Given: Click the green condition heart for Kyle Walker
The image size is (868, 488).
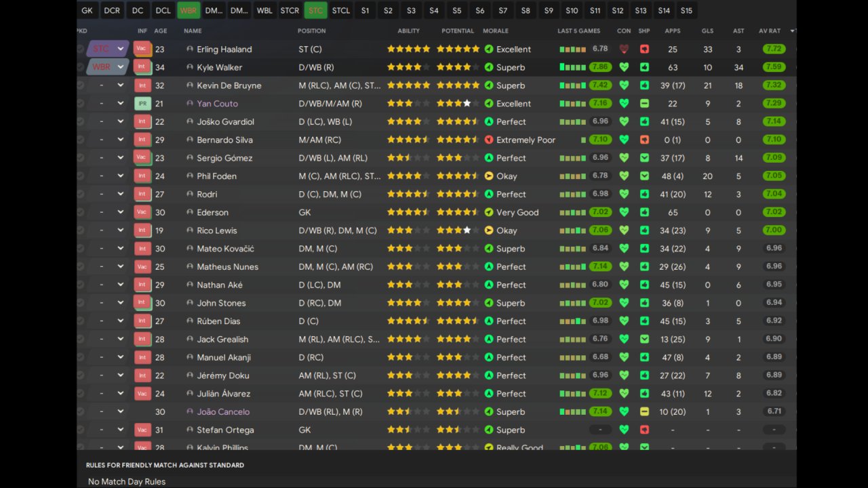Looking at the screenshot, I should click(624, 67).
